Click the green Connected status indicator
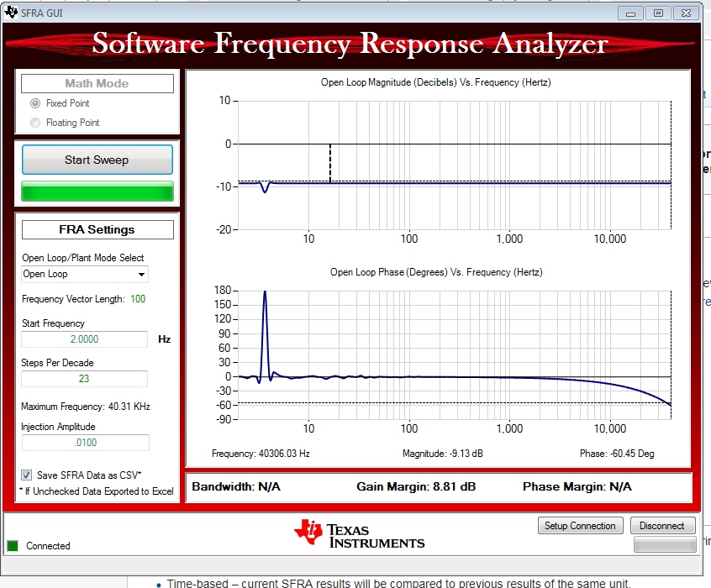 pos(12,546)
